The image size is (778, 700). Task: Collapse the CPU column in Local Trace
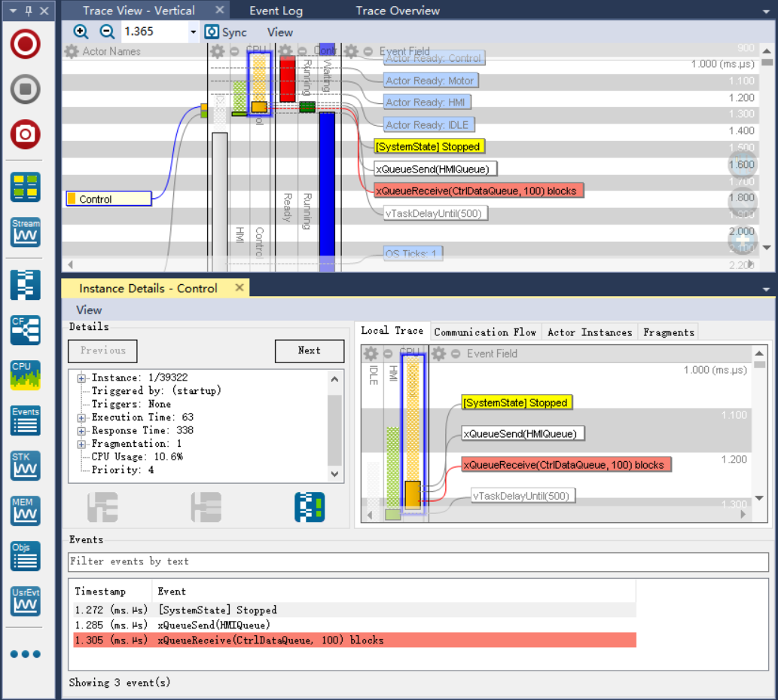click(388, 353)
